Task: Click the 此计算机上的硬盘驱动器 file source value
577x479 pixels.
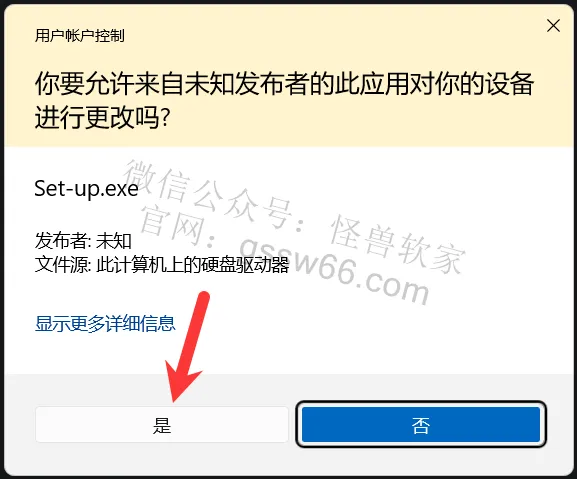Action: click(192, 265)
